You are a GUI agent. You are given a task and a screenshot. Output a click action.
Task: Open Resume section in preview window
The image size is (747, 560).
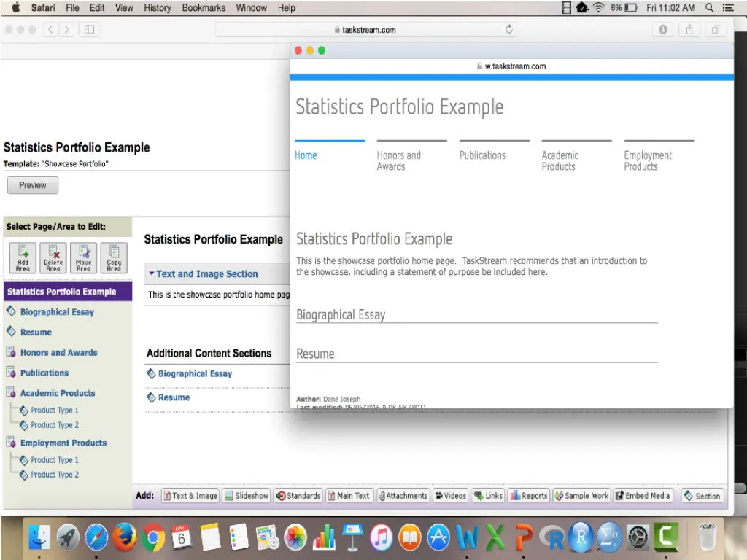pyautogui.click(x=315, y=354)
